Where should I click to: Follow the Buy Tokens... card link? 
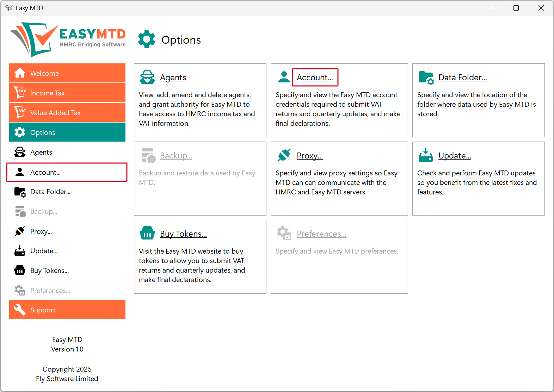(183, 234)
